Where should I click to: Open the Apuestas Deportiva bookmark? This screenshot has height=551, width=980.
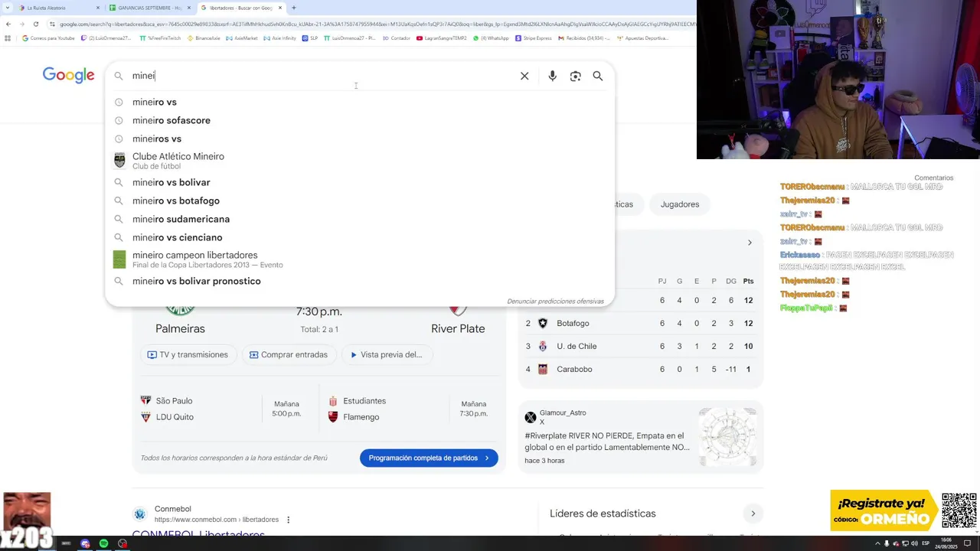(642, 37)
